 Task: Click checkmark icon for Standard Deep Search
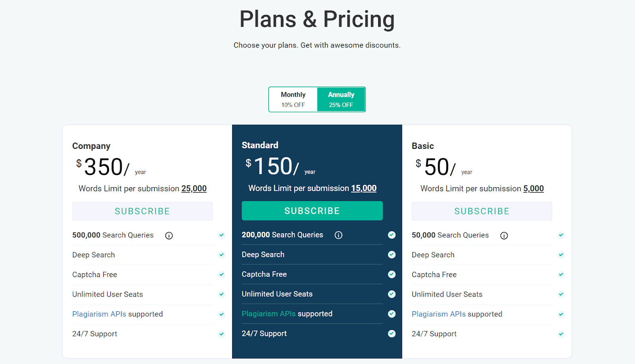(392, 255)
